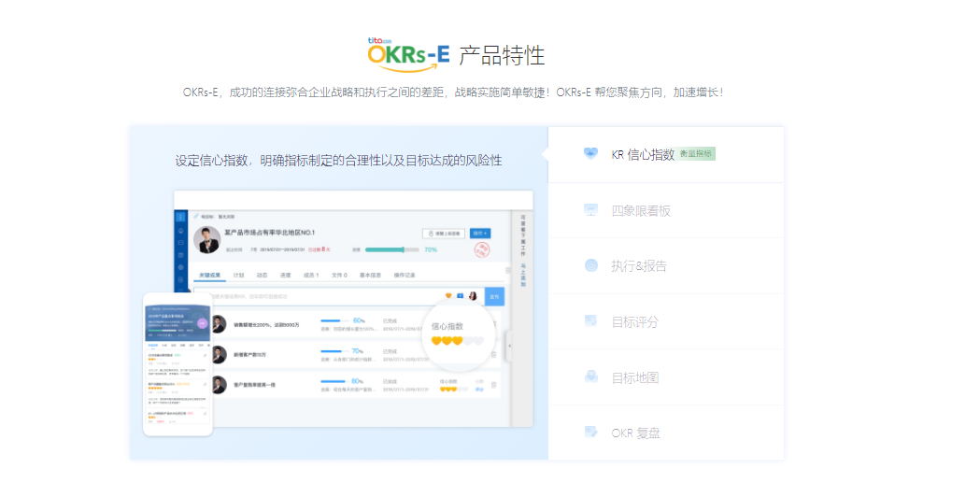Screen dimensions: 980x483
Task: Click hearts rating in 客户复购率 row
Action: [x=454, y=390]
